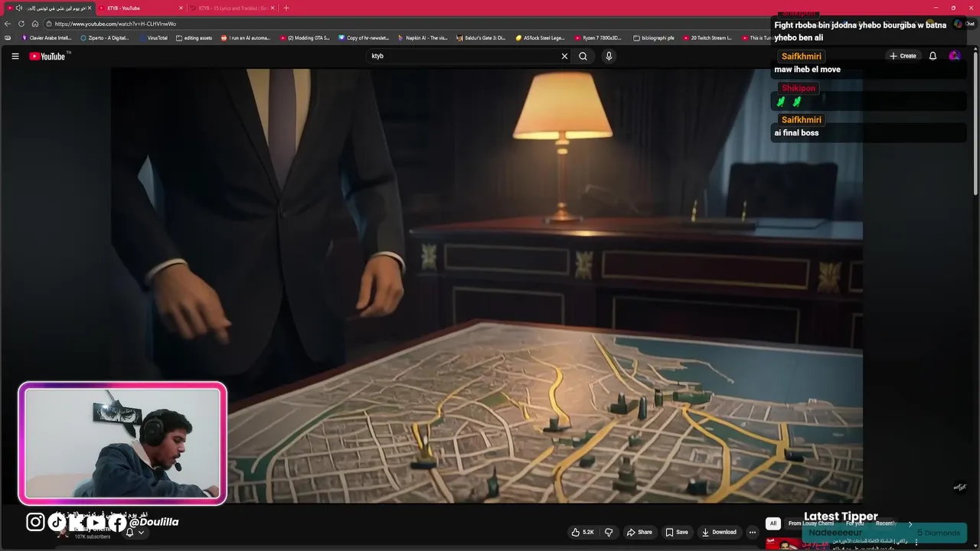980x551 pixels.
Task: Open the three-dot more actions menu
Action: (753, 532)
